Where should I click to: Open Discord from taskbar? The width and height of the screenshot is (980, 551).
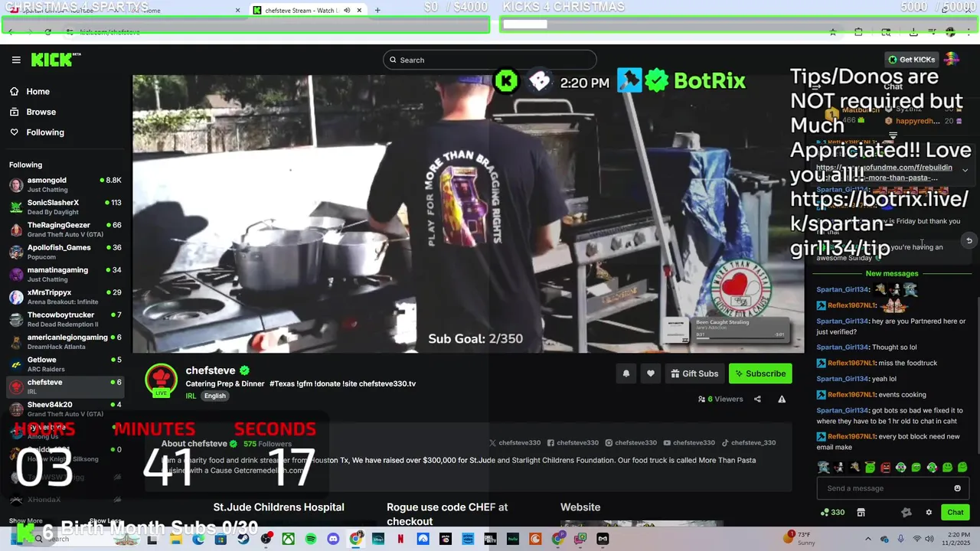coord(333,539)
